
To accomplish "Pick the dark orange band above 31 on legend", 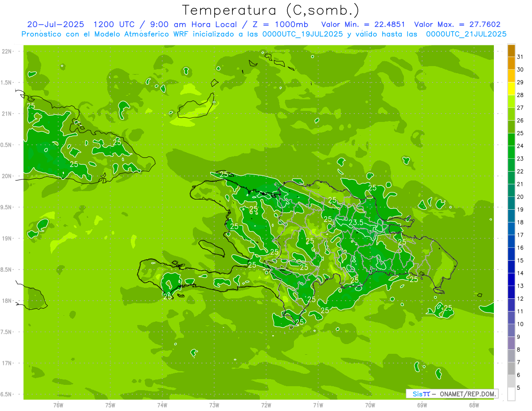I will coord(511,51).
